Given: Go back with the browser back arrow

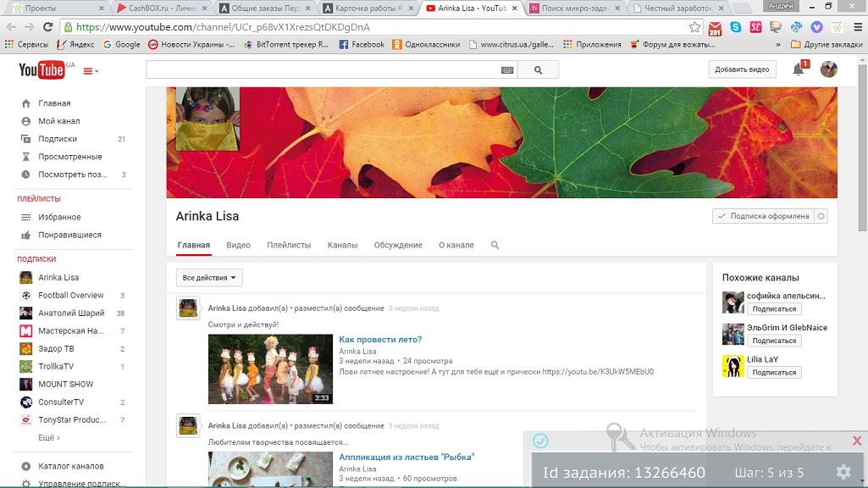Looking at the screenshot, I should 11,27.
